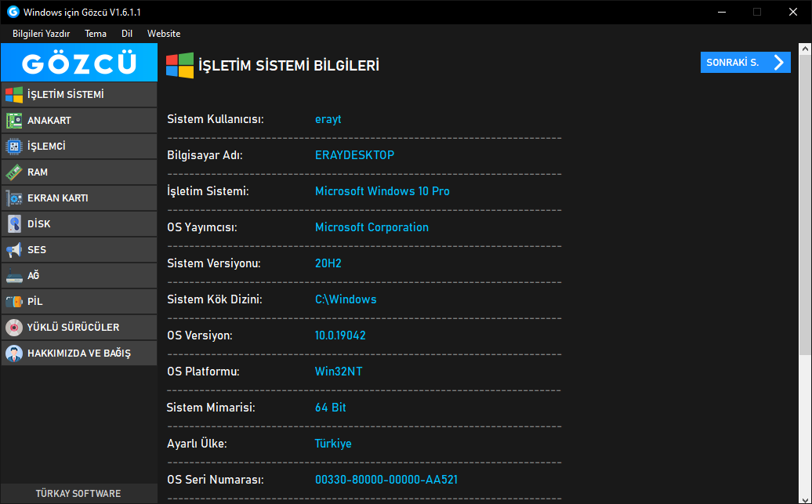
Task: Click the chevron arrow on SONRAKİ S. button
Action: pyautogui.click(x=779, y=63)
